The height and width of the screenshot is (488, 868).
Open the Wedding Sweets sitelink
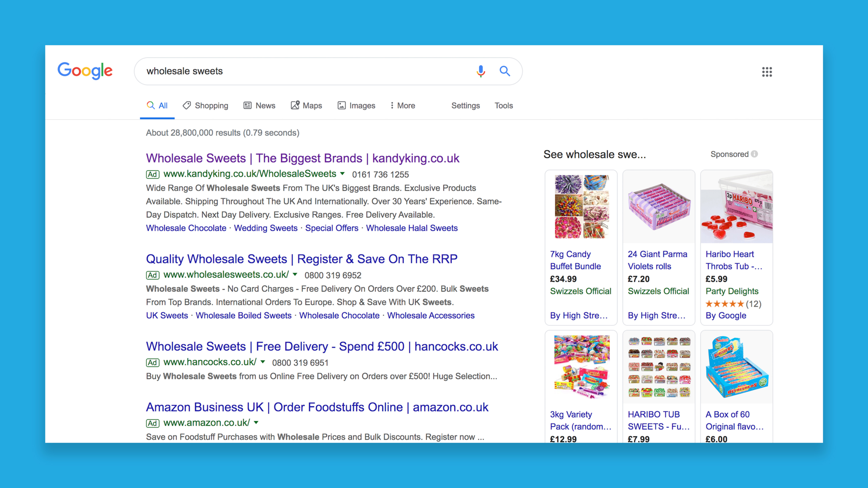265,228
